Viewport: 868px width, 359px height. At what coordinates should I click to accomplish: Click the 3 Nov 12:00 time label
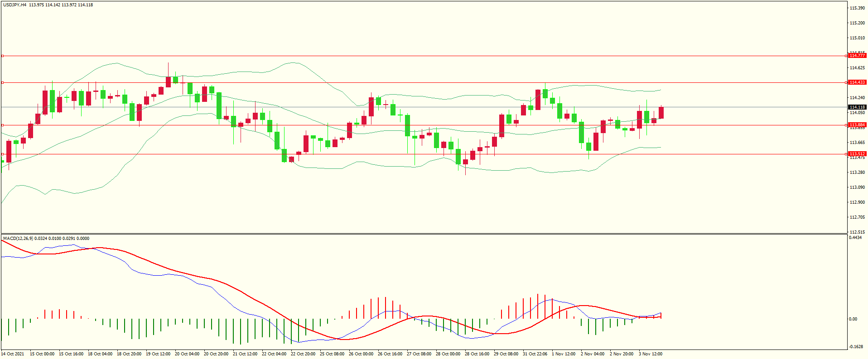click(651, 354)
